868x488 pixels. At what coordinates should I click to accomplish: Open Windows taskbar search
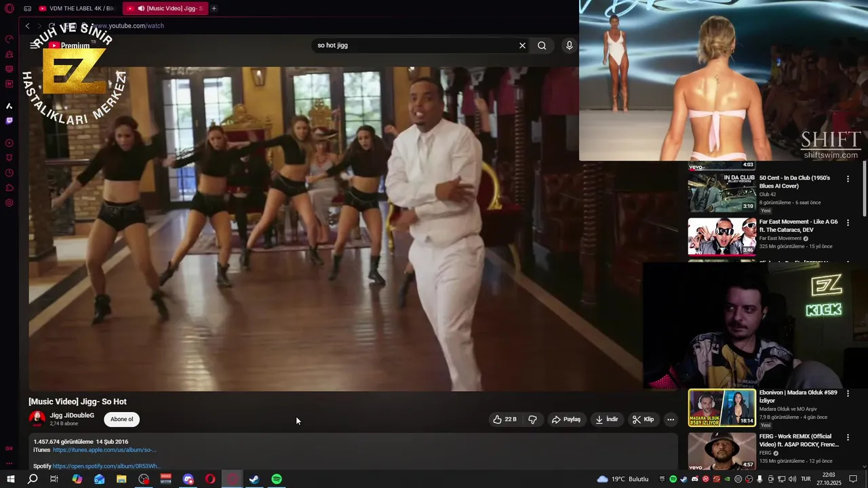pos(32,479)
